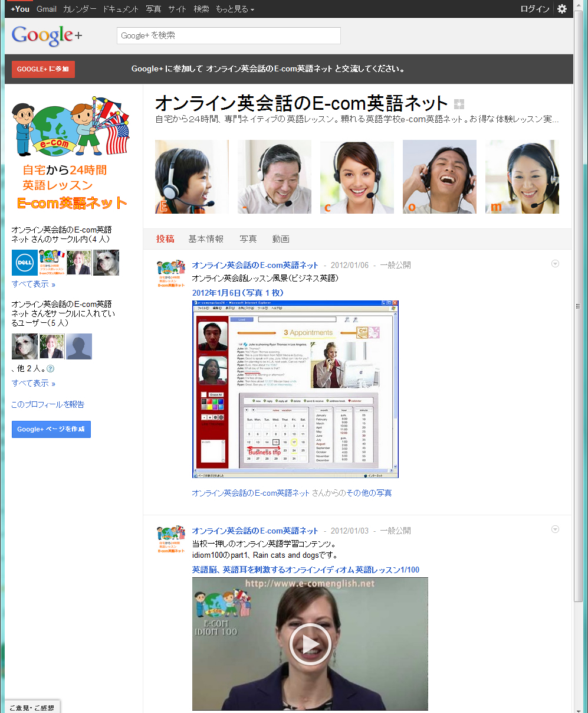Click the author avatar on 2012/01/06 post
This screenshot has height=713, width=588.
tap(171, 274)
